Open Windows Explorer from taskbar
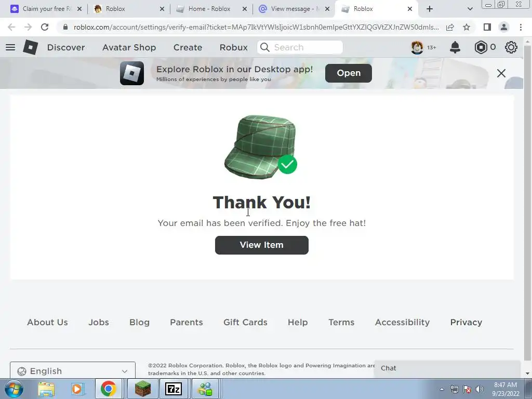 pos(46,389)
